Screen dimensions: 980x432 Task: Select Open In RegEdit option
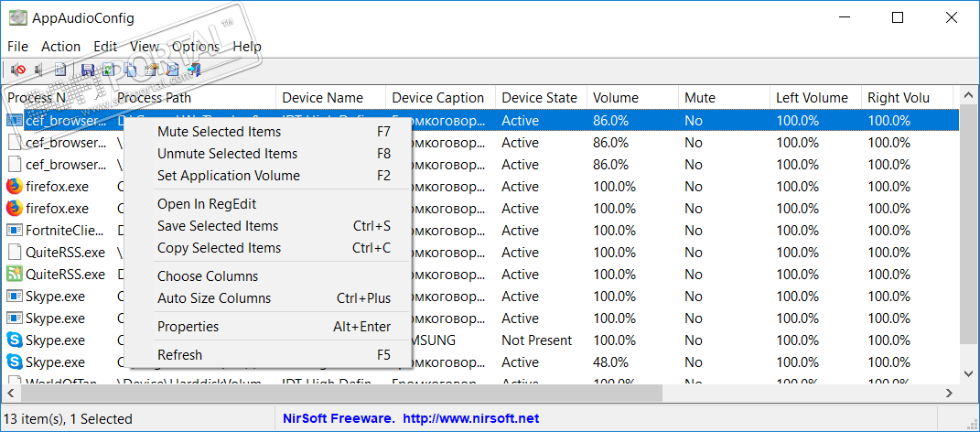coord(207,204)
